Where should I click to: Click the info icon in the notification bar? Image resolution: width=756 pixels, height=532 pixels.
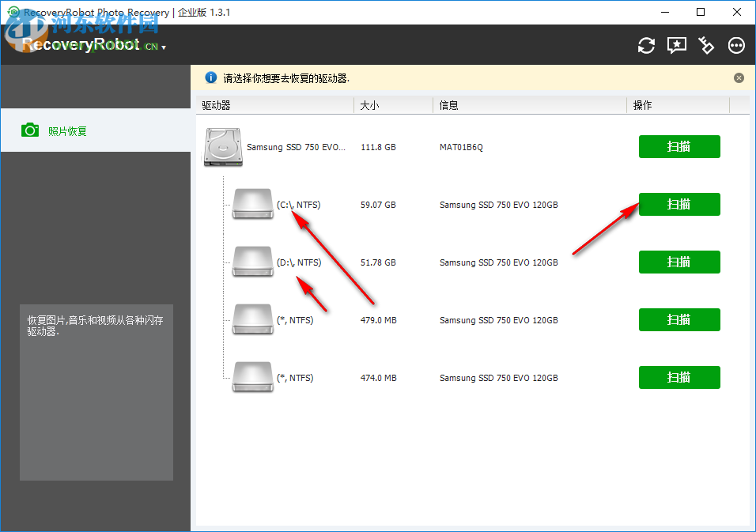210,77
